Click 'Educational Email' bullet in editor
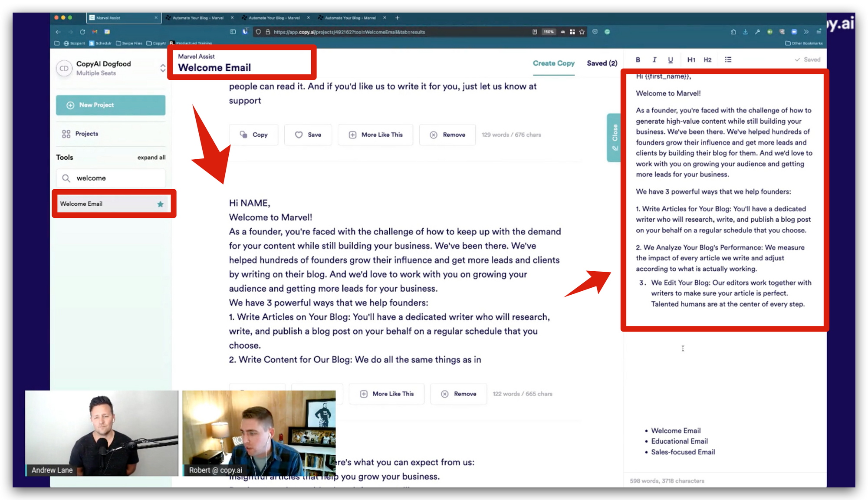 679,441
